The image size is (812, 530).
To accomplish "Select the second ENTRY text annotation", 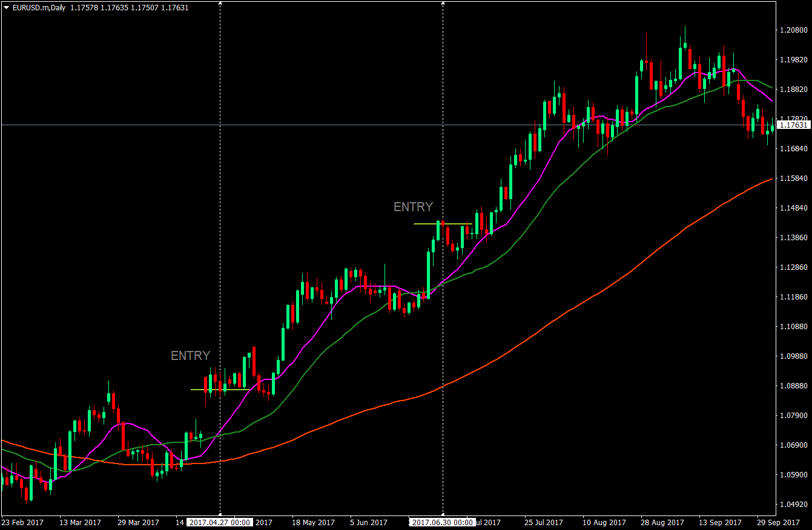I will [413, 207].
